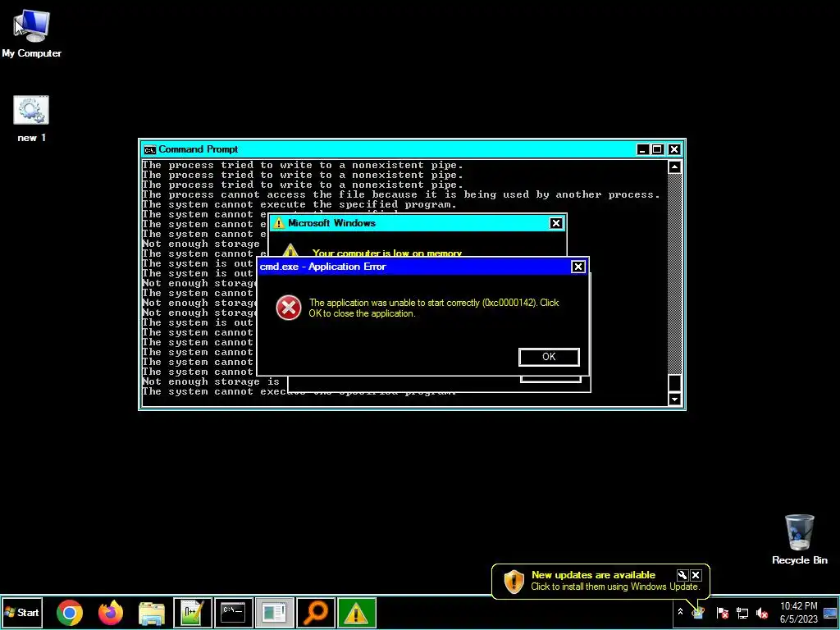Open the document window taskbar button
The image size is (840, 630).
coord(274,613)
